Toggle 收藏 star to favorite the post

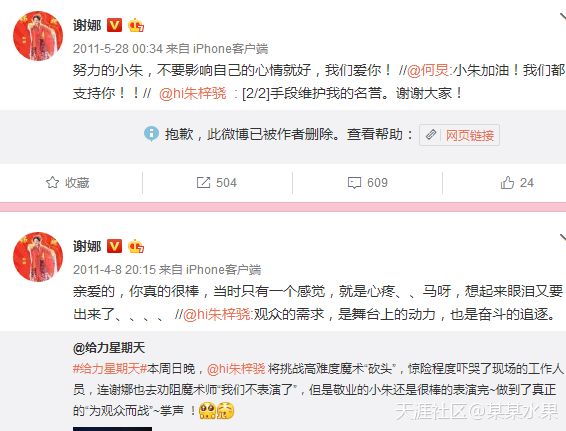[x=52, y=183]
